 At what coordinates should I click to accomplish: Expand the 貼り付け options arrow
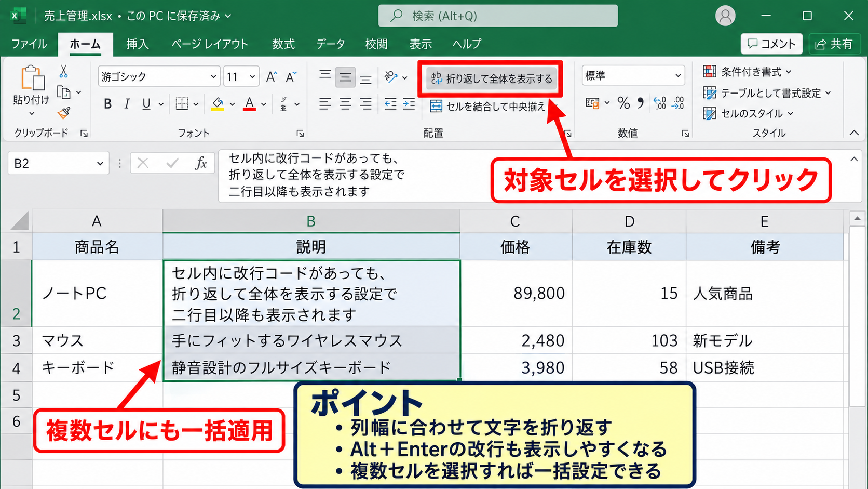click(32, 114)
